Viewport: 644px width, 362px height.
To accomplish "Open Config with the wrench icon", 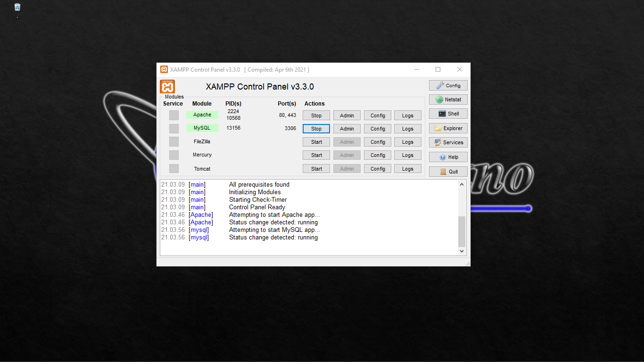I will click(448, 85).
